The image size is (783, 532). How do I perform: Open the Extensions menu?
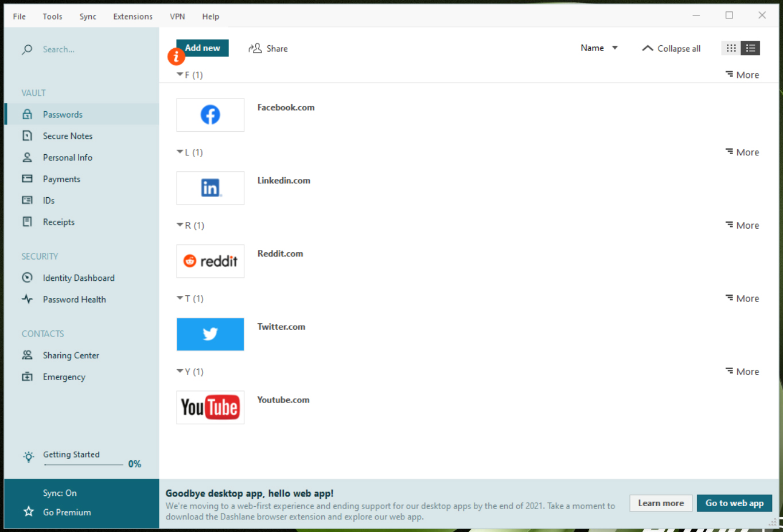tap(133, 16)
